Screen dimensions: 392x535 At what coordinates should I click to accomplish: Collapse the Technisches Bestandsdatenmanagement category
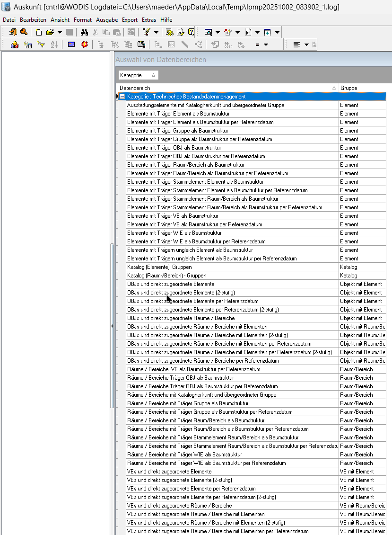122,97
